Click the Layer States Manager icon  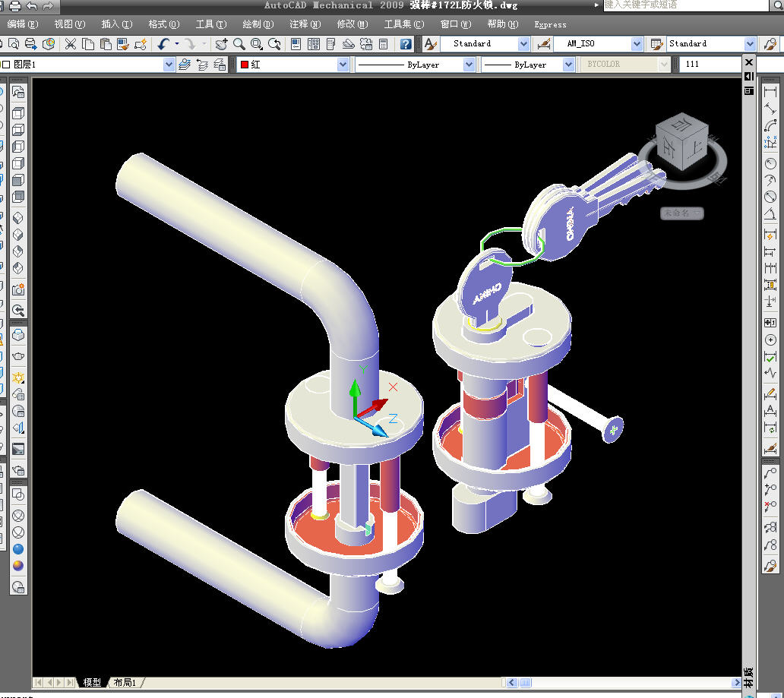coord(220,65)
